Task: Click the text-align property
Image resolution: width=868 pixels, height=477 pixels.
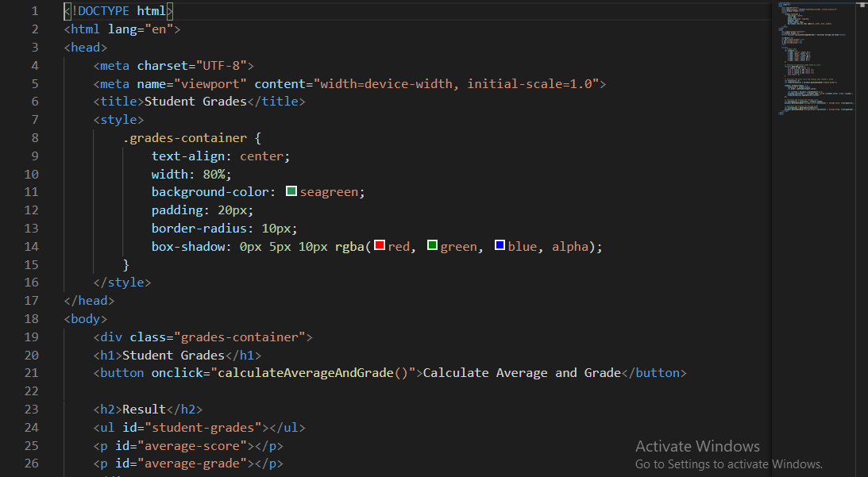Action: tap(188, 156)
